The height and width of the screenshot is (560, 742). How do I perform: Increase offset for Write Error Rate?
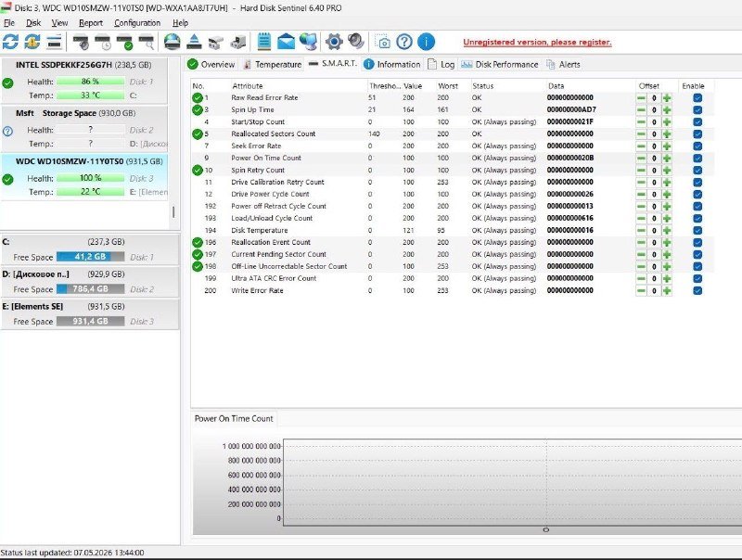click(x=667, y=290)
